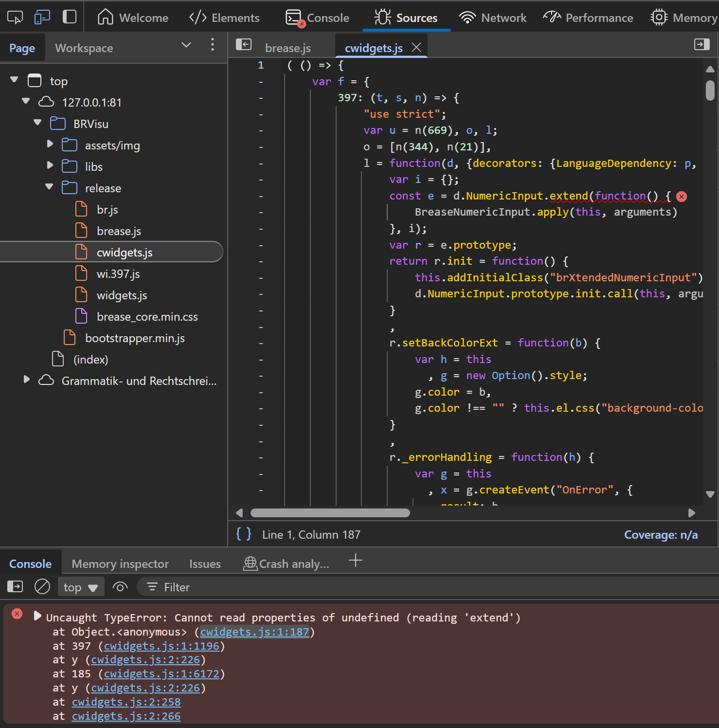Open the top context dropdown in console
719x728 pixels.
[80, 587]
